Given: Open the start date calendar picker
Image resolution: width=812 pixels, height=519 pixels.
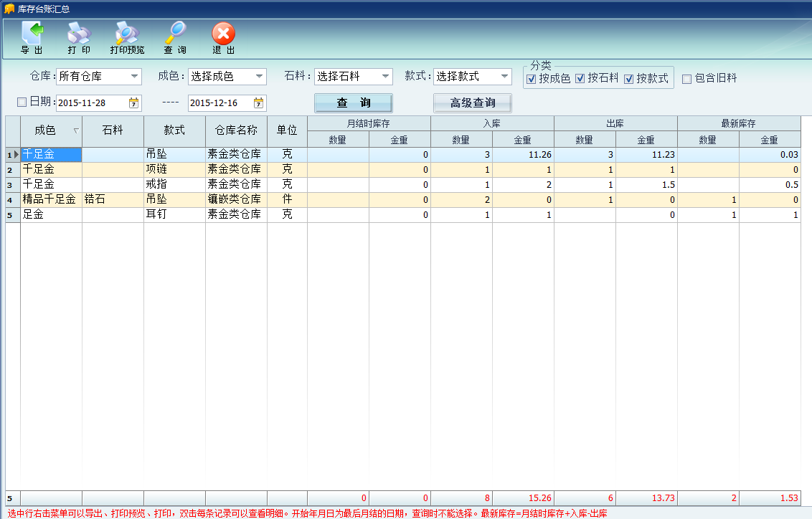Looking at the screenshot, I should (x=133, y=103).
